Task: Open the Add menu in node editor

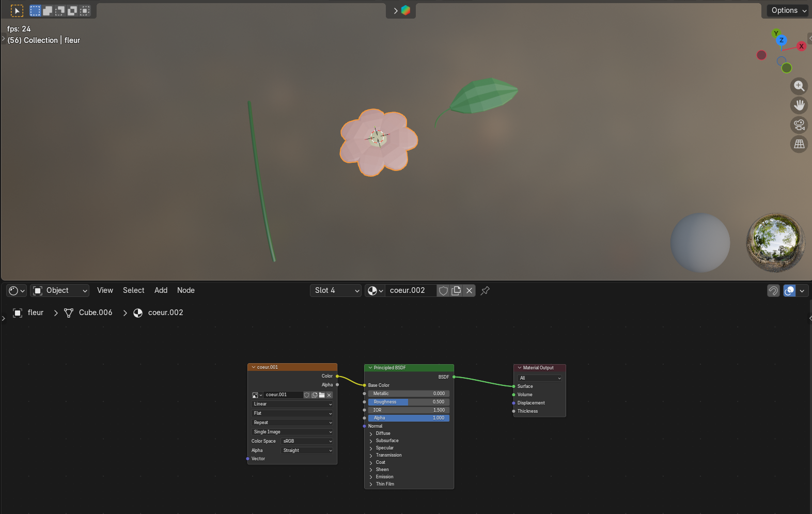Action: click(x=161, y=290)
